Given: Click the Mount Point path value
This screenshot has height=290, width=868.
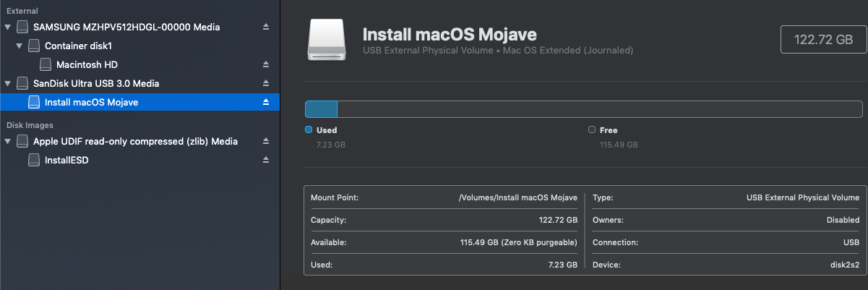Looking at the screenshot, I should tap(518, 197).
